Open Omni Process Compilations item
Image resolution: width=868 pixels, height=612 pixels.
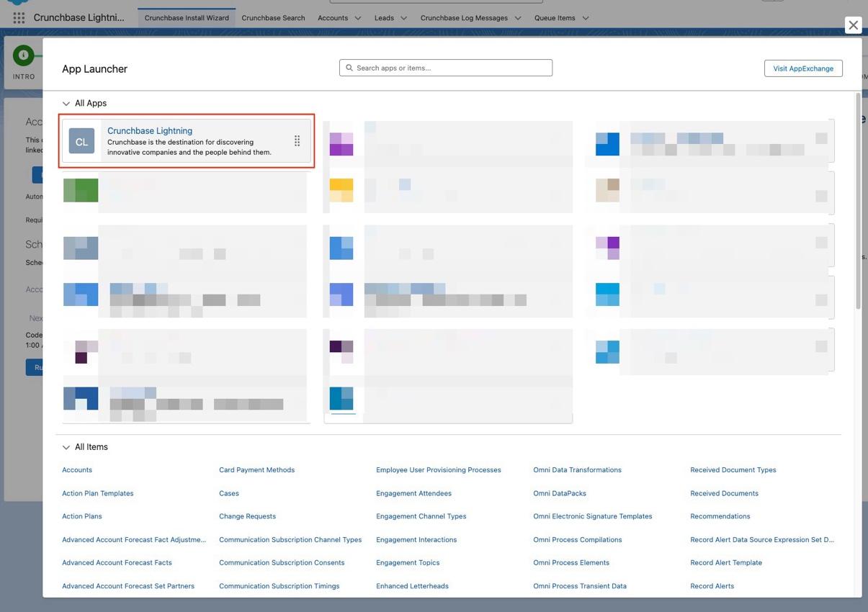578,539
